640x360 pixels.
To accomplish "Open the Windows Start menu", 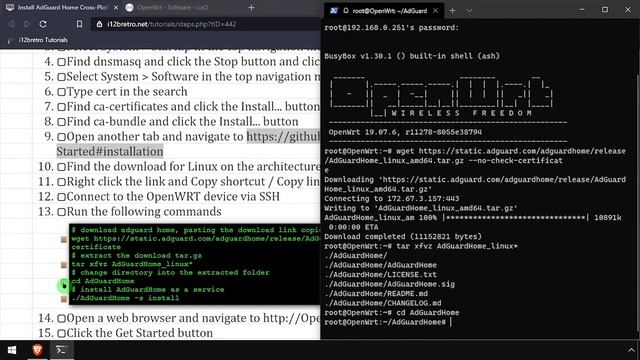I will 12,350.
